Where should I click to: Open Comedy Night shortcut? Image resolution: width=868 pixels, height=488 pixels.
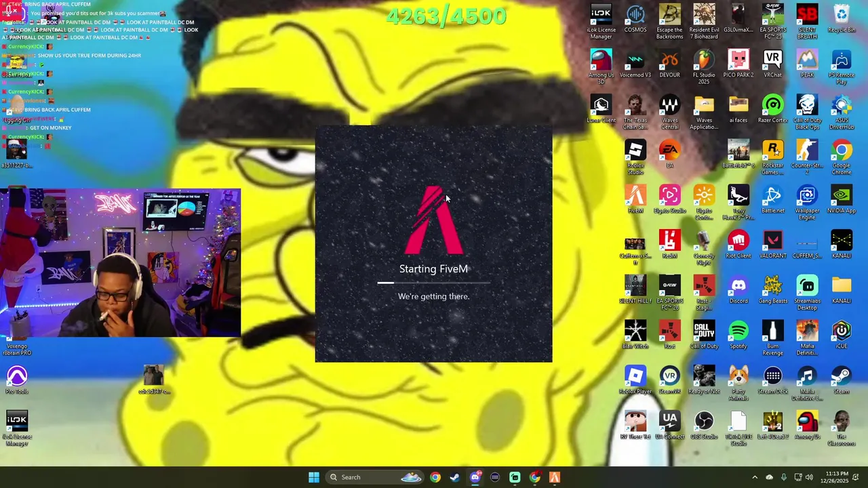704,248
